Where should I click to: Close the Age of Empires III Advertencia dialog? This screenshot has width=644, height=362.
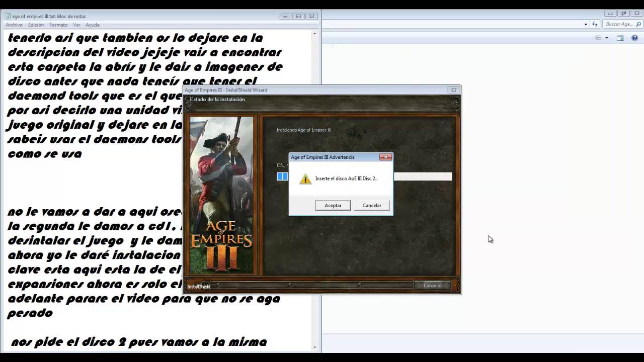pos(385,157)
